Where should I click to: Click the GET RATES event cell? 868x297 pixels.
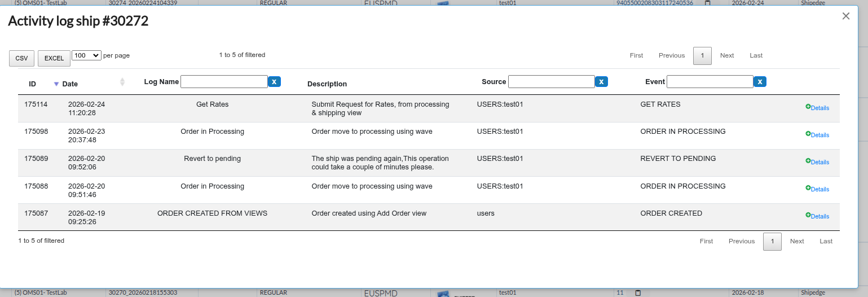(660, 104)
